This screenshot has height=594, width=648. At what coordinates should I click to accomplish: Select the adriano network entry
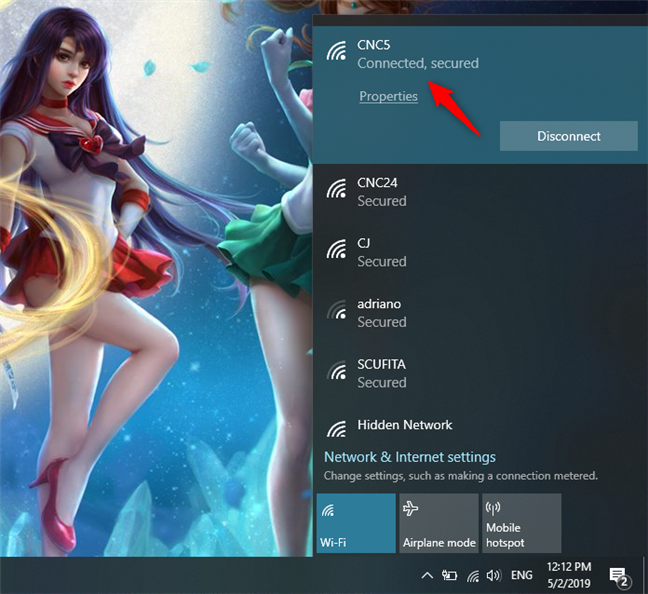coord(480,313)
